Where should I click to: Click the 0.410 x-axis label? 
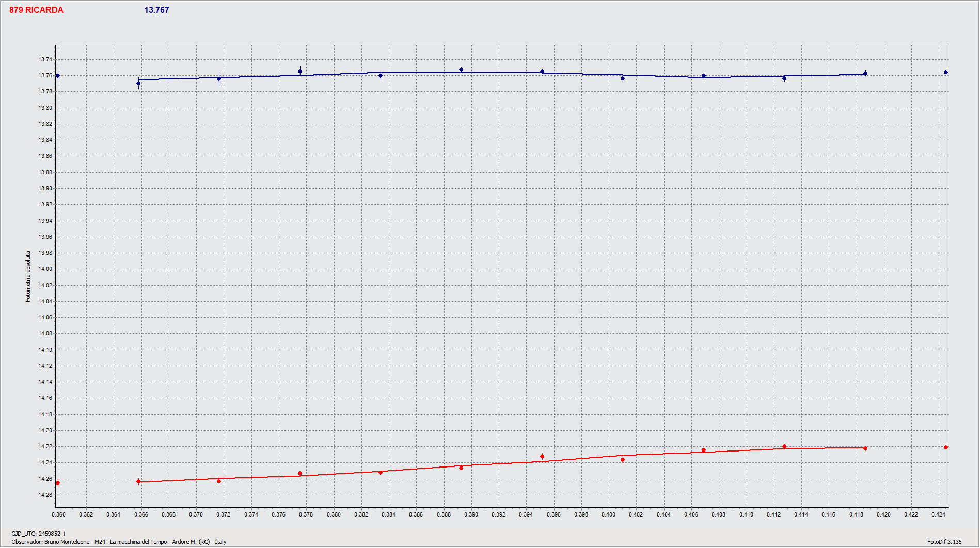(746, 514)
